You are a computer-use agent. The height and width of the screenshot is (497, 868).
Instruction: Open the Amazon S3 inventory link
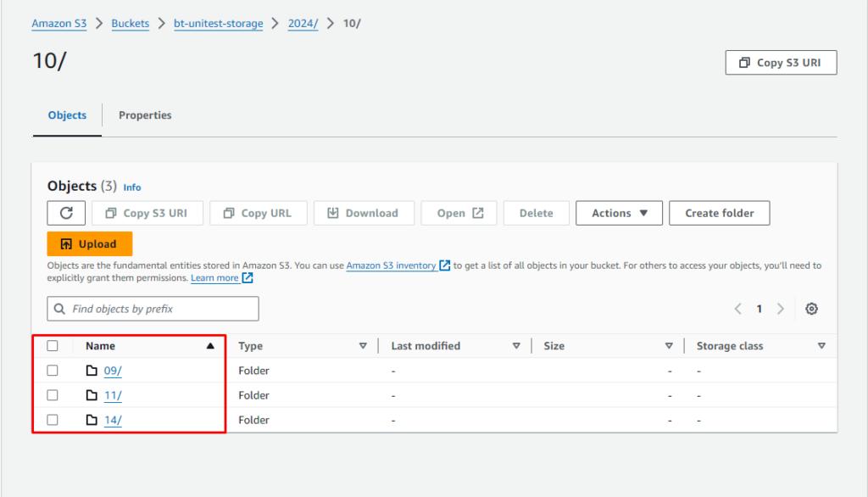tap(391, 265)
